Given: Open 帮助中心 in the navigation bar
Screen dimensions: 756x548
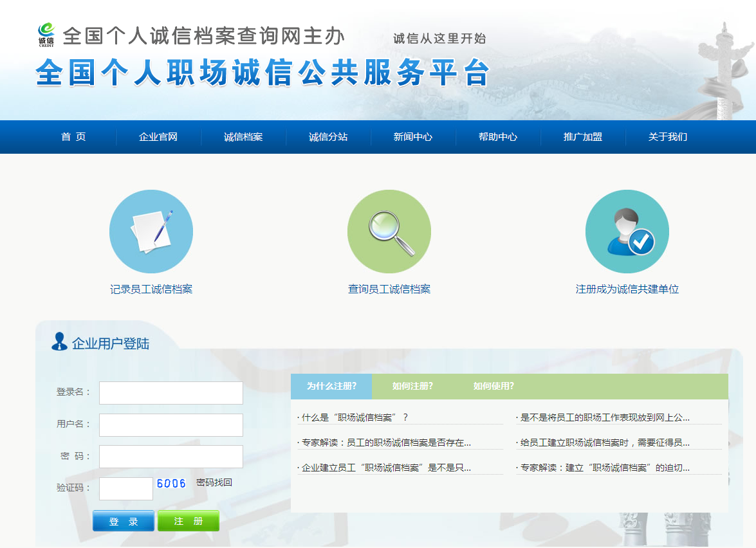Looking at the screenshot, I should coord(498,137).
